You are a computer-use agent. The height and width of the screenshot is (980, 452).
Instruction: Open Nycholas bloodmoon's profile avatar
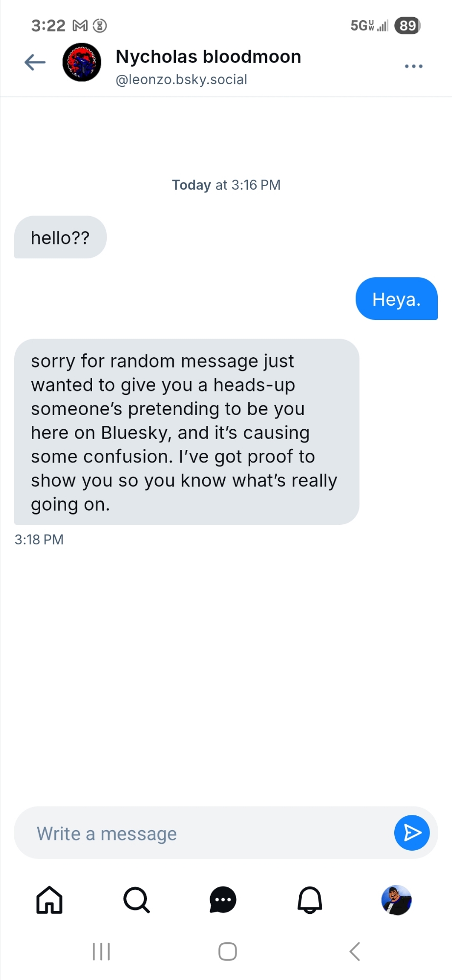(82, 62)
